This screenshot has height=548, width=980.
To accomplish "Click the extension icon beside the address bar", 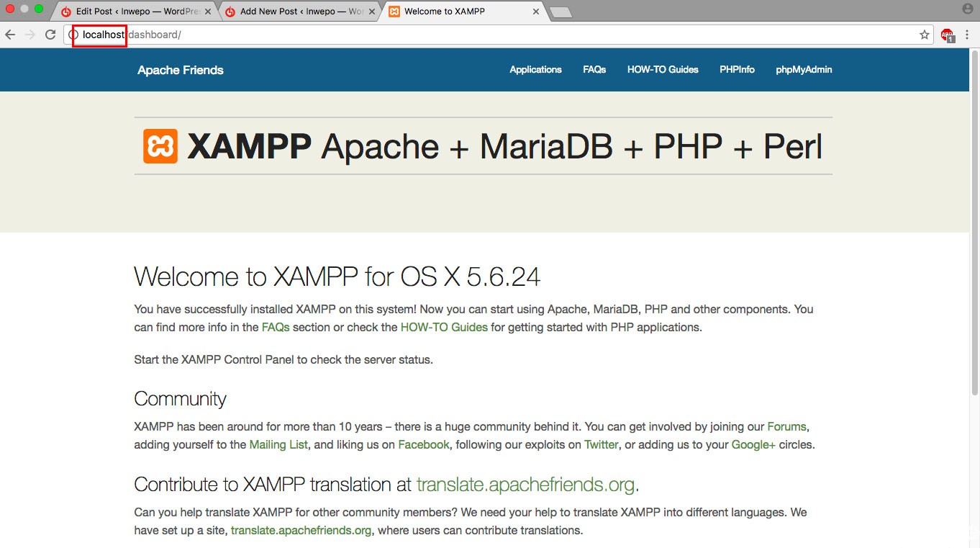I will coord(947,34).
